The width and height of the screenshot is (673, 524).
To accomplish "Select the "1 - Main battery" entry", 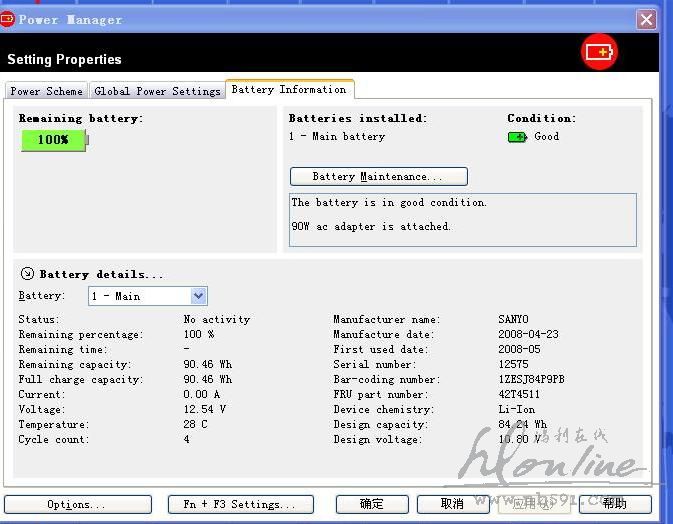I will click(337, 137).
